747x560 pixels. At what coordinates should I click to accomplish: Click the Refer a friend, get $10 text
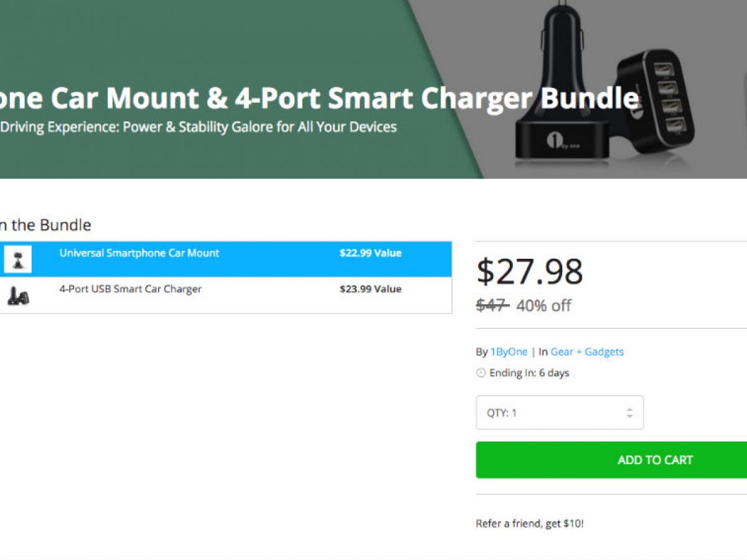click(529, 523)
